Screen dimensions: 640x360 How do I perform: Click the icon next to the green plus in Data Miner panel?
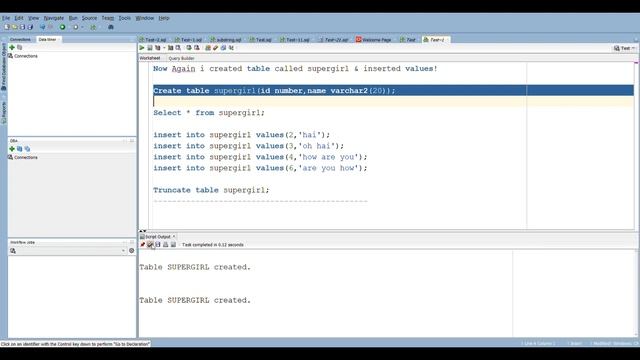pyautogui.click(x=20, y=47)
